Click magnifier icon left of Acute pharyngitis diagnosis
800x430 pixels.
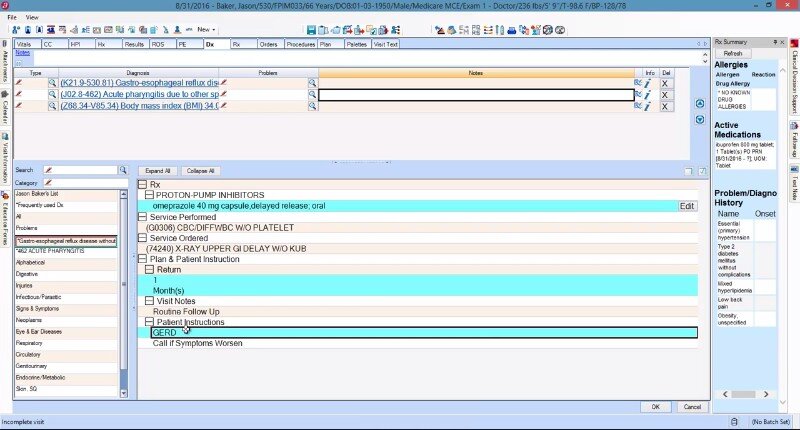(x=52, y=95)
